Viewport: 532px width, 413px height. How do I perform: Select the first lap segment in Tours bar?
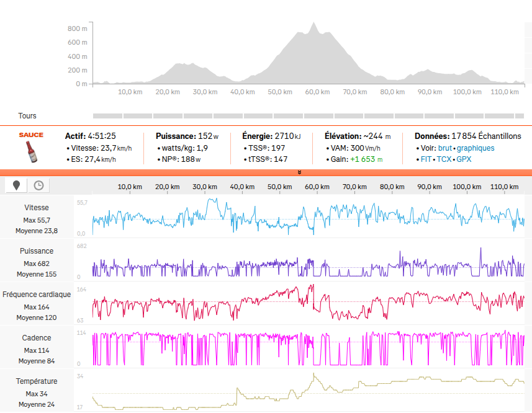tap(107, 116)
